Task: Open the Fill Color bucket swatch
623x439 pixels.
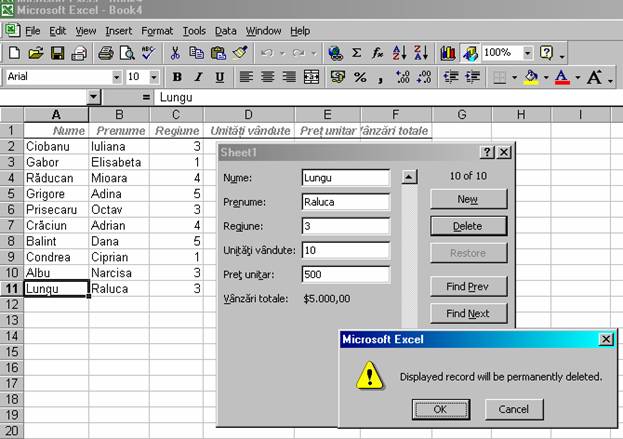Action: click(531, 77)
